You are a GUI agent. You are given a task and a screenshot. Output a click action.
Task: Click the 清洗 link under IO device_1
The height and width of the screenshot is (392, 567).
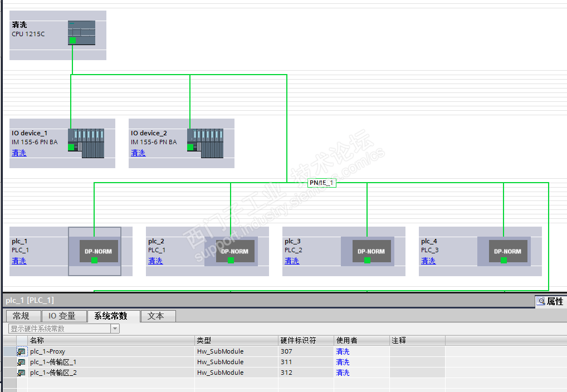(x=19, y=153)
